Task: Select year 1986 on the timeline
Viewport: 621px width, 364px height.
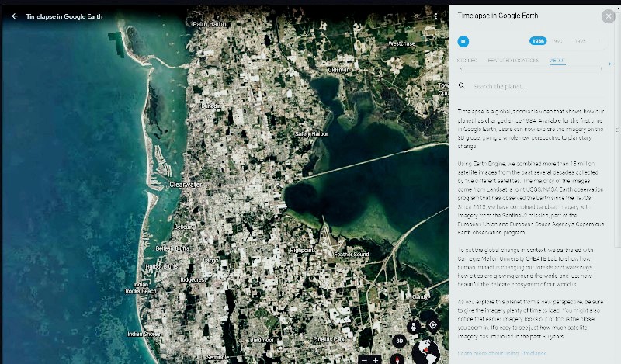Action: 538,41
